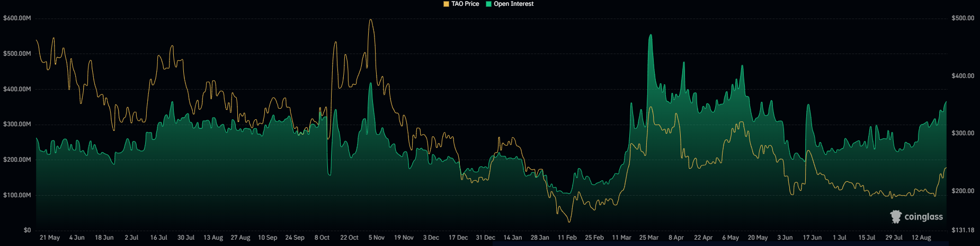Image resolution: width=980 pixels, height=246 pixels.
Task: Click the $131.18 right axis label
Action: point(963,230)
